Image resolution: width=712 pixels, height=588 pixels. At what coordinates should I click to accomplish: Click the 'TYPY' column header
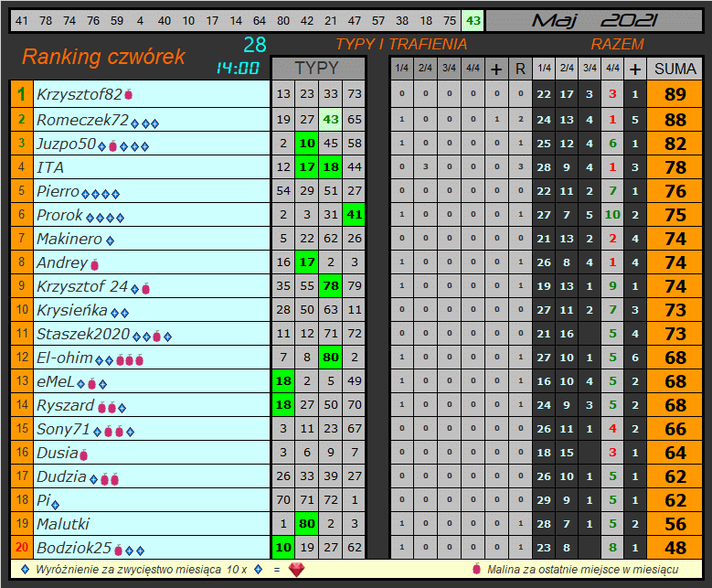[x=317, y=69]
